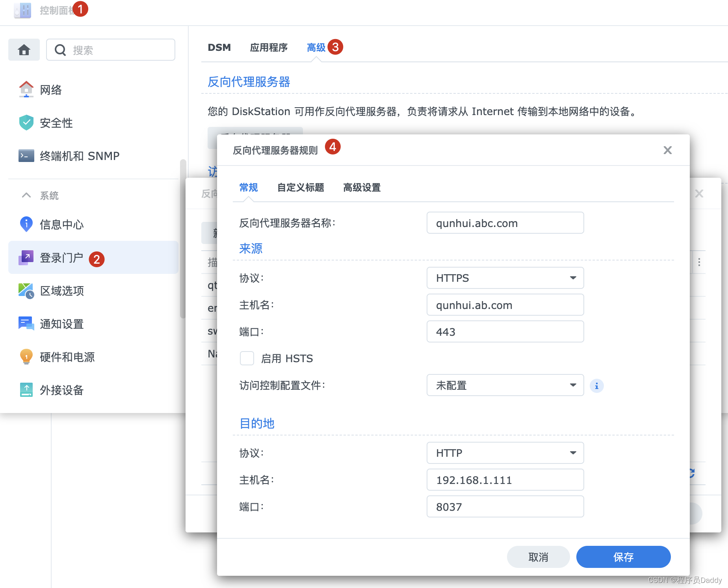Open the 通知设置 notification icon
Image resolution: width=728 pixels, height=588 pixels.
(26, 324)
